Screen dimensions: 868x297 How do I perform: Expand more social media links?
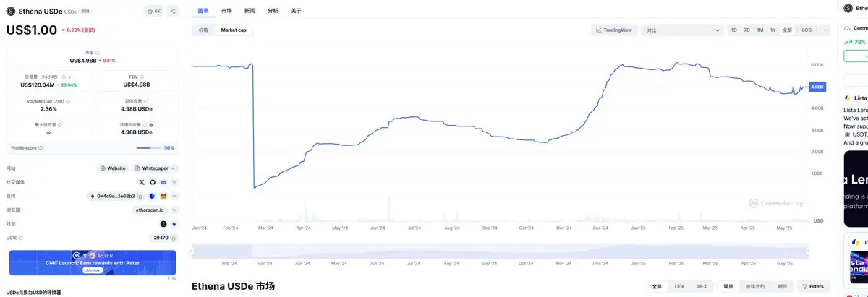click(x=174, y=182)
